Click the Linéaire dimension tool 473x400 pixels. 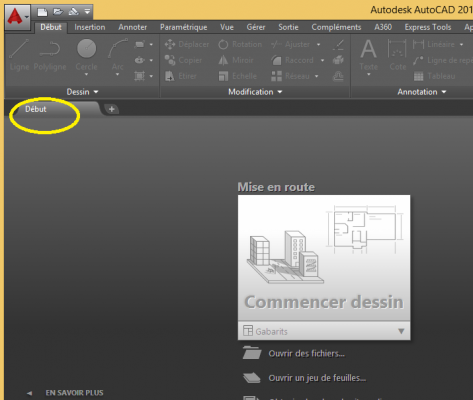[x=434, y=44]
